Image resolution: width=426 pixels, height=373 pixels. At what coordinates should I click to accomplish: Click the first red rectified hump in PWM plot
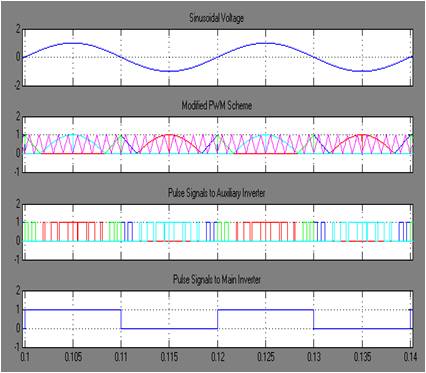point(169,144)
